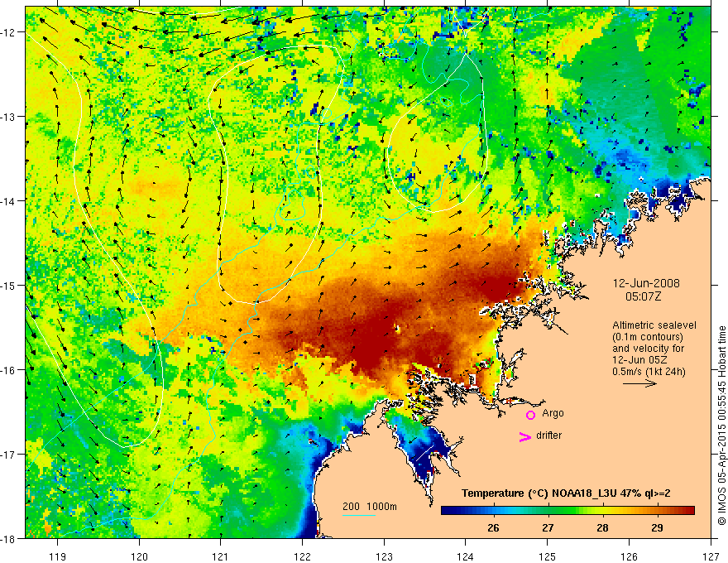Click the 0.5m/s reference velocity arrow
This screenshot has width=728, height=563.
pos(639,383)
